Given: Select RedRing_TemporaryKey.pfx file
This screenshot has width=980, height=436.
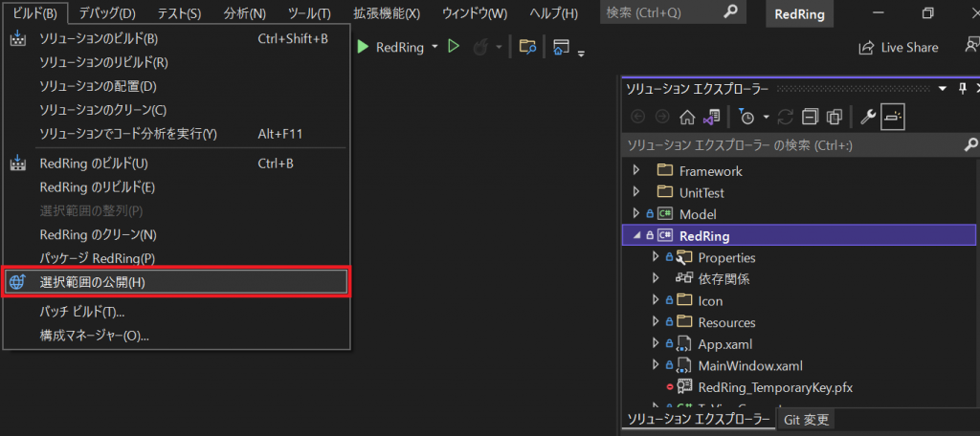Looking at the screenshot, I should coord(775,387).
